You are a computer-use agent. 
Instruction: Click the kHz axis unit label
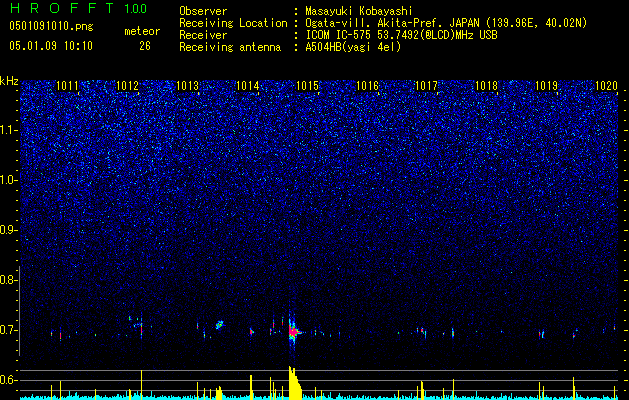(x=9, y=81)
